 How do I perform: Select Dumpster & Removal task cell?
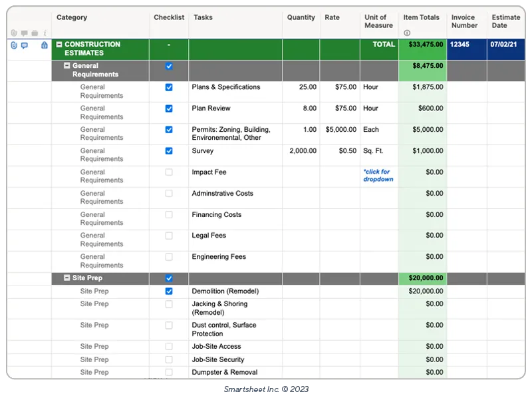tap(235, 373)
